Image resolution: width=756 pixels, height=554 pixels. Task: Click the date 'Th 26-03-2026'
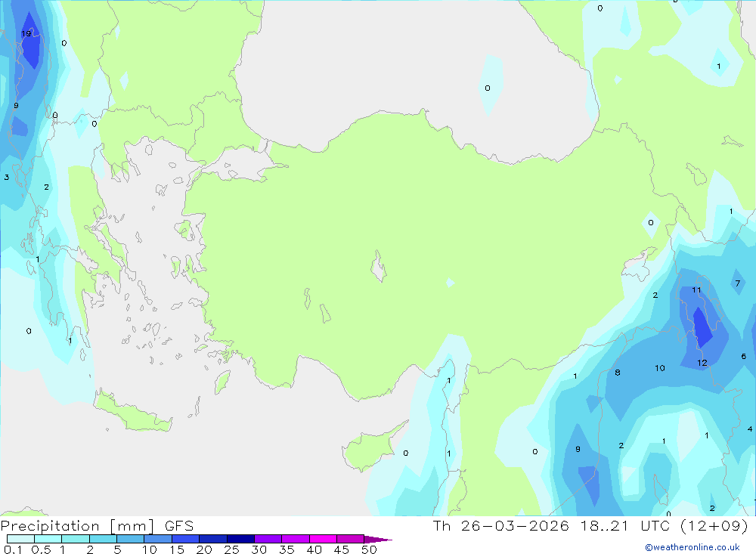coord(500,526)
